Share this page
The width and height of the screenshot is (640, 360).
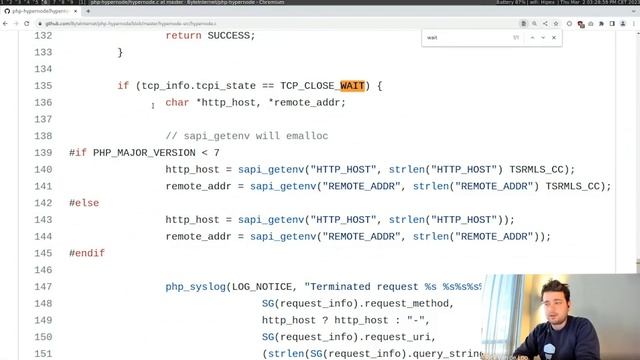tap(545, 24)
